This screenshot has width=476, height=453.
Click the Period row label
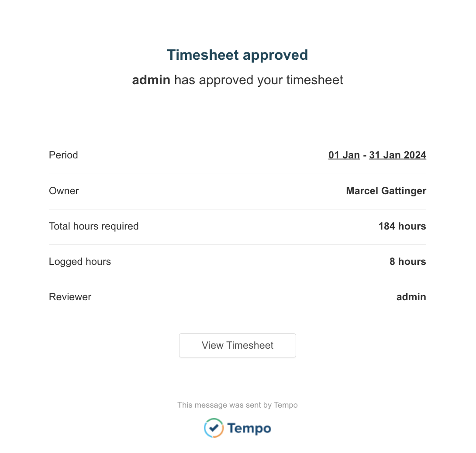tap(63, 155)
